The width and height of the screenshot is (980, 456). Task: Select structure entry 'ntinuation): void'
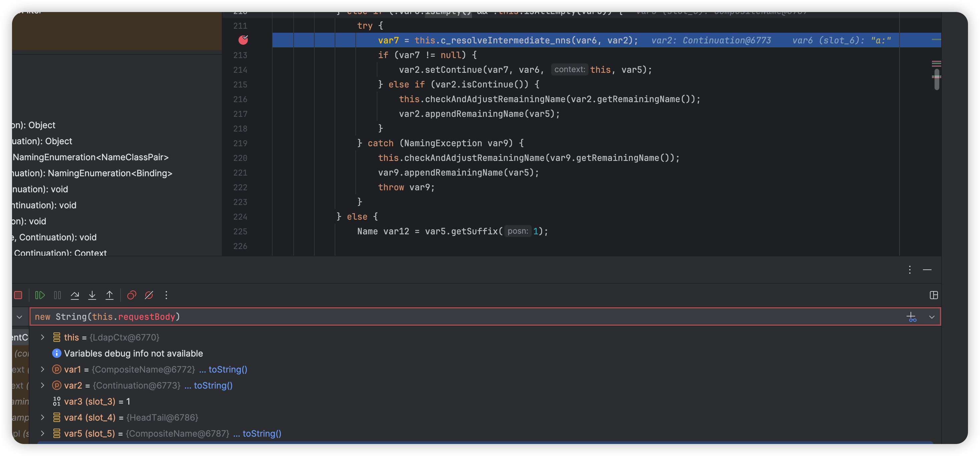(44, 205)
